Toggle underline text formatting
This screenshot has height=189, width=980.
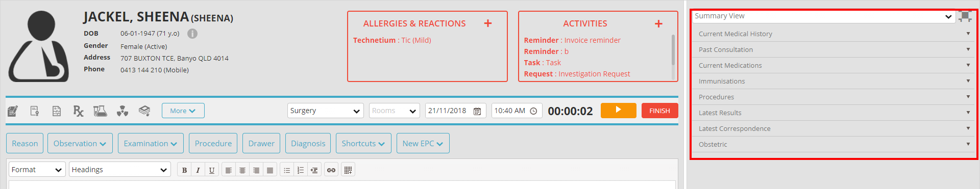[212, 170]
